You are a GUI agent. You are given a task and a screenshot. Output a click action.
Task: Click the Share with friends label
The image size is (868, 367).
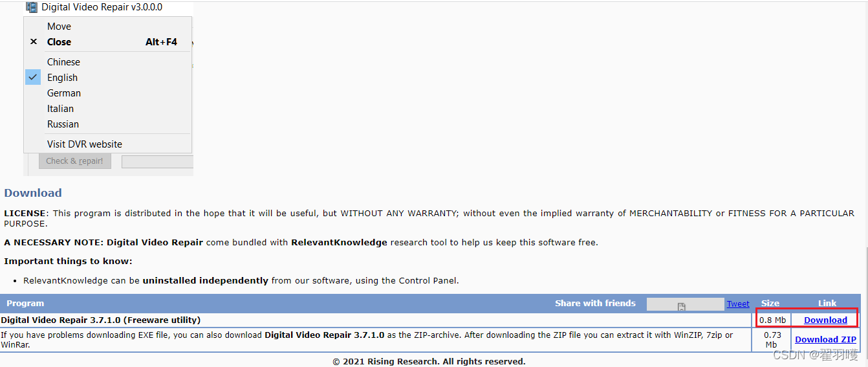pos(595,303)
